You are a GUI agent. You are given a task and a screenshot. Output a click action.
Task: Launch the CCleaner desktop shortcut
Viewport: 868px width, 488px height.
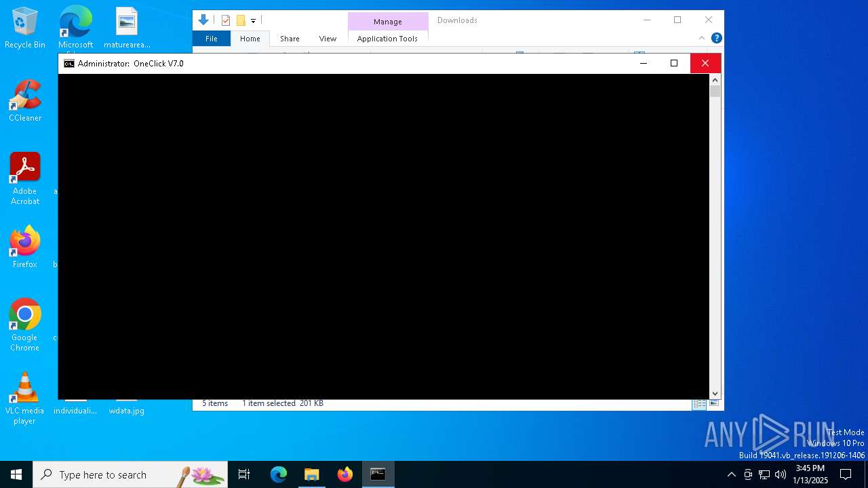point(25,100)
